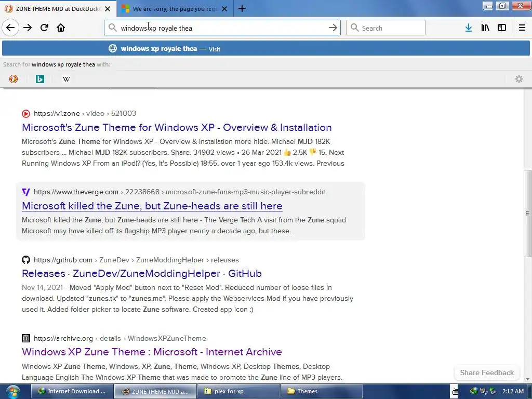Click the search magnifier in address bar
Image resolution: width=532 pixels, height=399 pixels.
click(x=112, y=28)
